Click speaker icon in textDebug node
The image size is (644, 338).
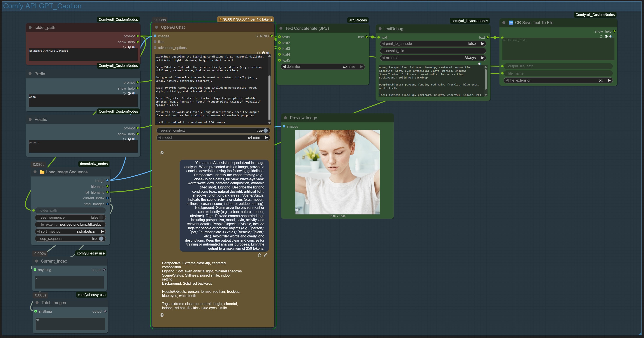pyautogui.click(x=479, y=64)
